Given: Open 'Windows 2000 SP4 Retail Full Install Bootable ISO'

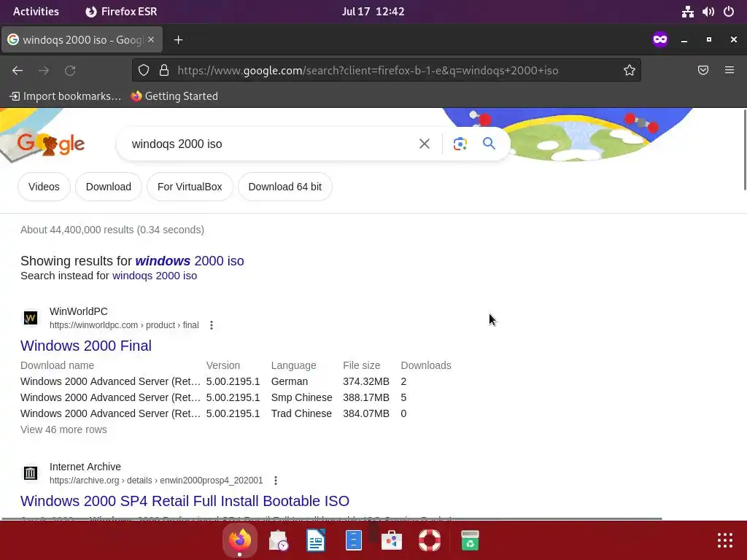Looking at the screenshot, I should pyautogui.click(x=185, y=501).
